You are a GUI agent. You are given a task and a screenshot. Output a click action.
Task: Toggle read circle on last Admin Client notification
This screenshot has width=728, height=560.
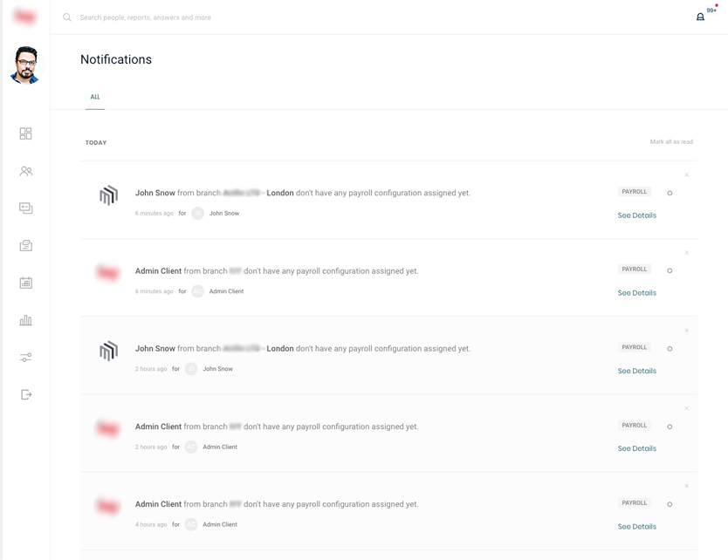tap(670, 504)
